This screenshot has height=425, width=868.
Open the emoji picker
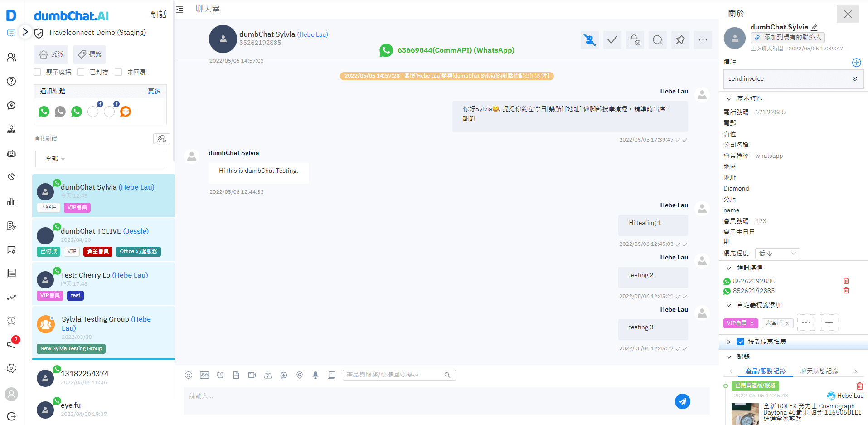[189, 375]
